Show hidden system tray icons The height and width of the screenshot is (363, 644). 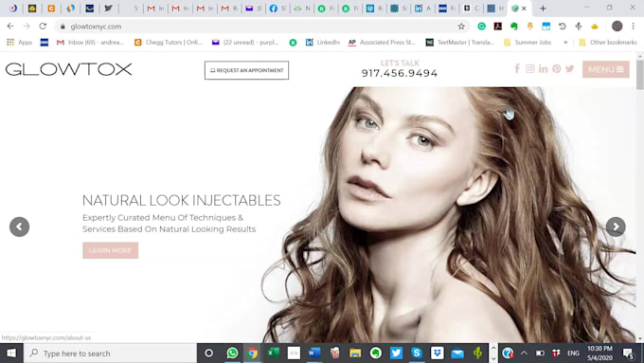[524, 354]
